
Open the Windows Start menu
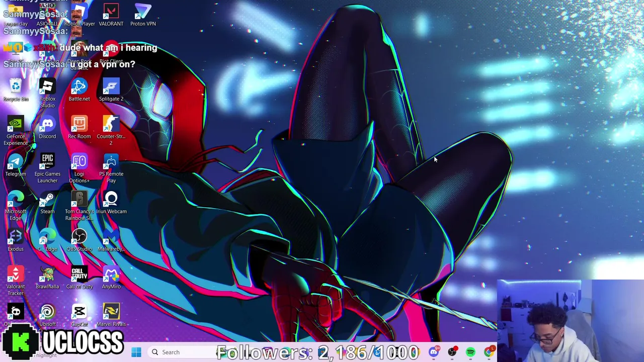point(136,352)
